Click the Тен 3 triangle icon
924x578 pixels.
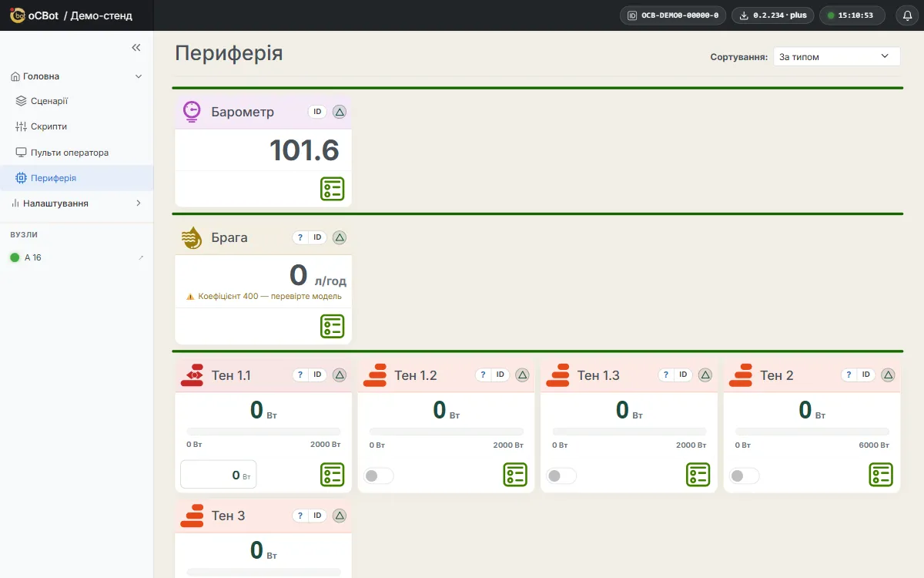[x=340, y=516]
